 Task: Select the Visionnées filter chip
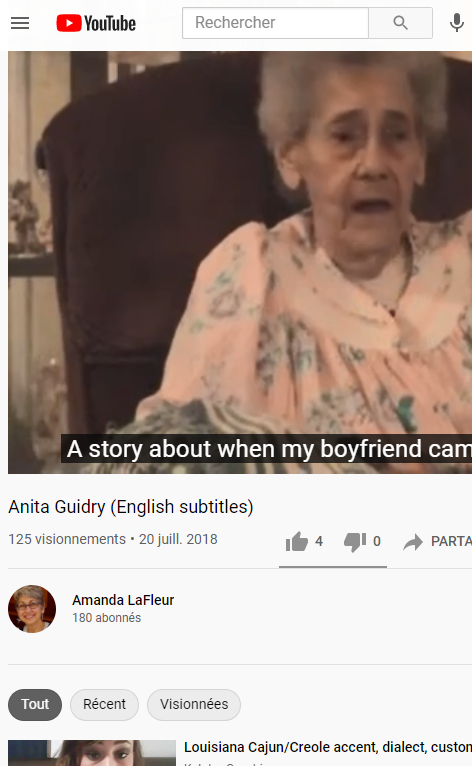194,704
